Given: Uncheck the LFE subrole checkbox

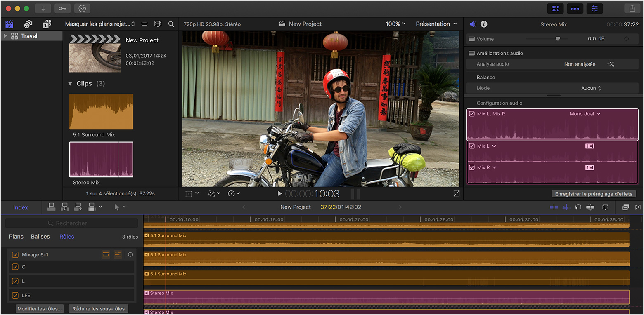Looking at the screenshot, I should [15, 295].
